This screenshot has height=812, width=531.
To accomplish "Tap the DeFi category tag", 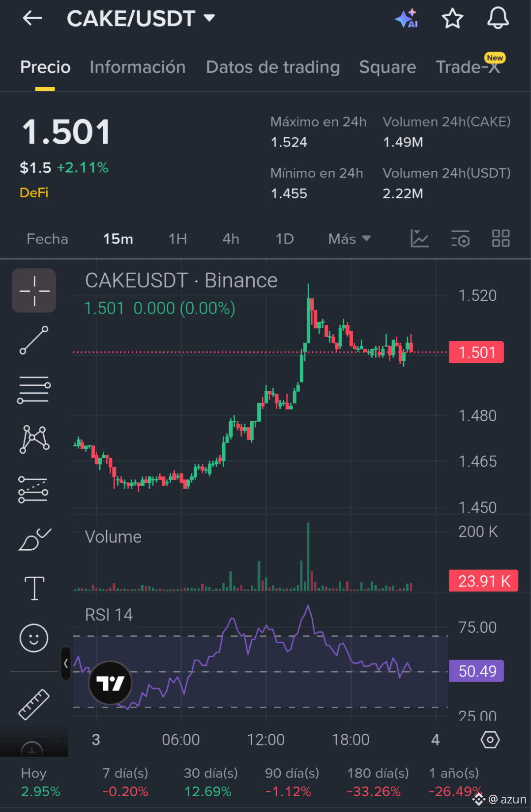I will (34, 193).
